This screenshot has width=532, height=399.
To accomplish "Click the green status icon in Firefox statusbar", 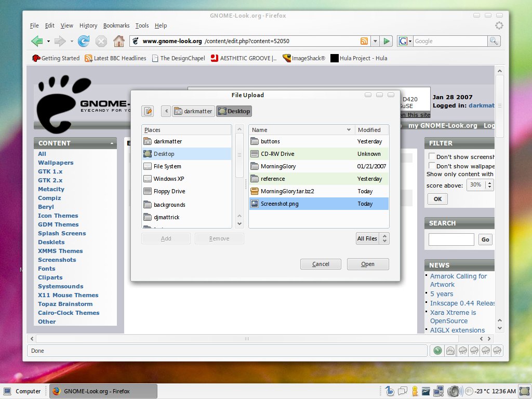I will pyautogui.click(x=437, y=351).
